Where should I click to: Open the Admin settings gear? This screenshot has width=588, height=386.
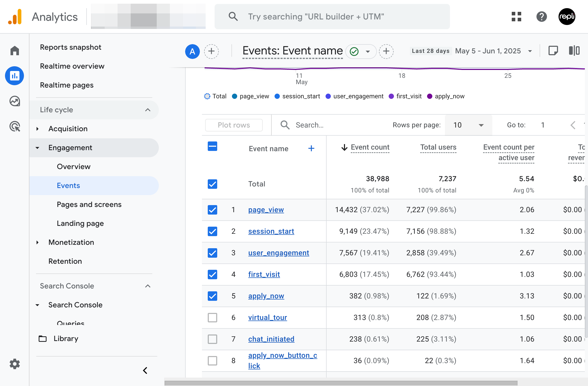tap(15, 364)
